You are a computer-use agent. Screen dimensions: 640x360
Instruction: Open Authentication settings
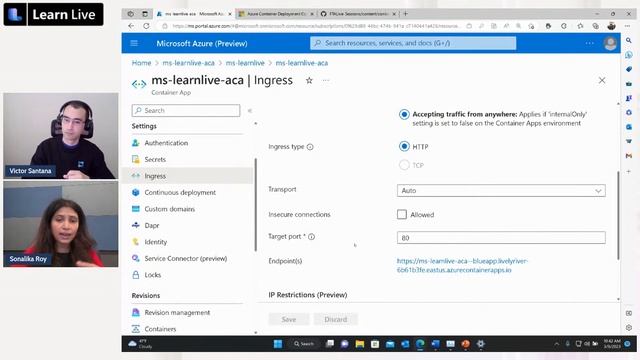[166, 143]
